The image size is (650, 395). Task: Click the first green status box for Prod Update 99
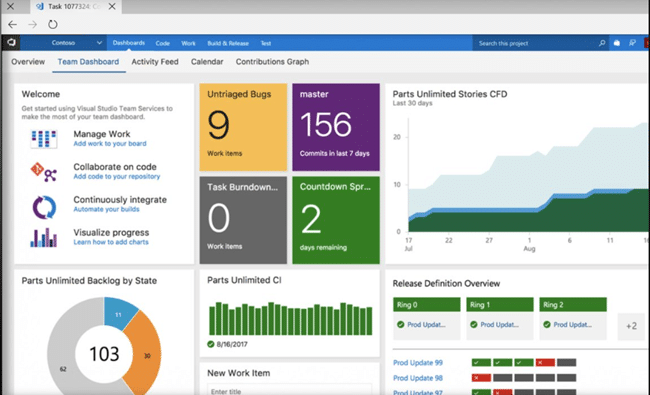[x=481, y=363]
